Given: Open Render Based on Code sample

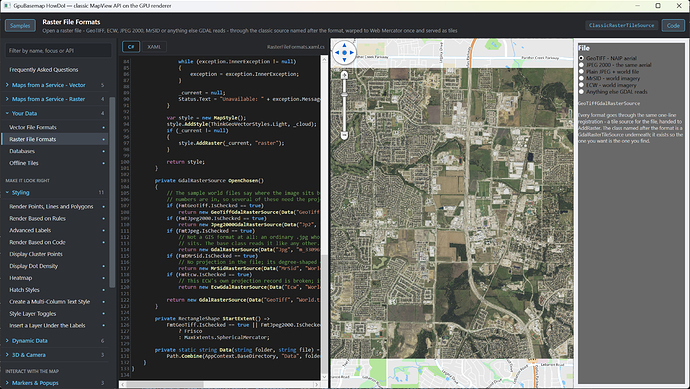Looking at the screenshot, I should (x=55, y=242).
